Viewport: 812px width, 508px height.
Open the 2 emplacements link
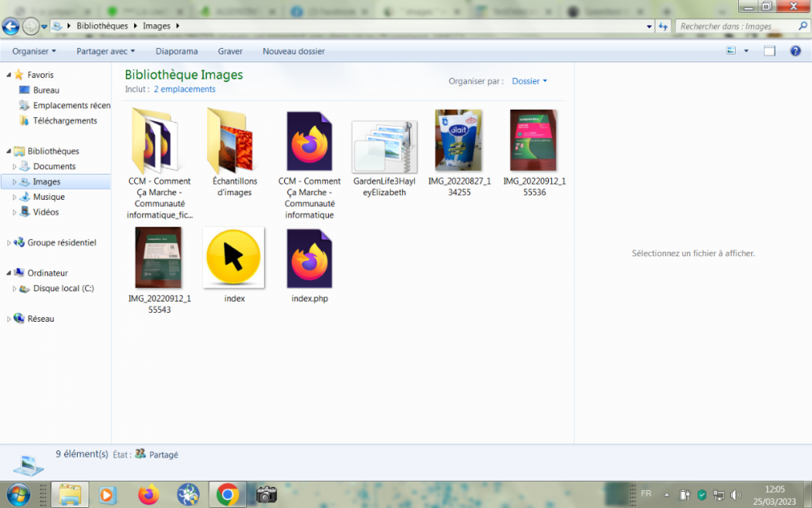point(184,89)
